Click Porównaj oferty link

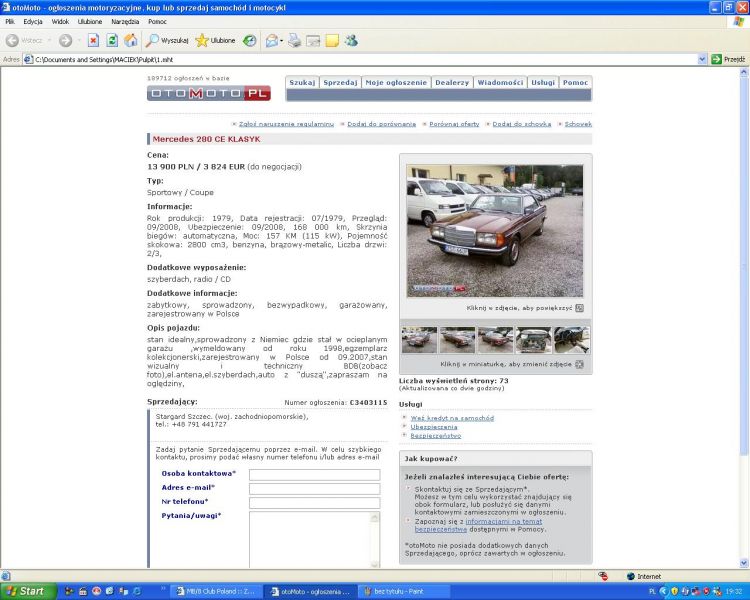pyautogui.click(x=454, y=124)
